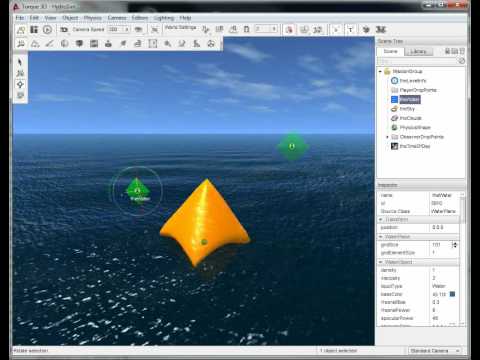The image size is (480, 360).
Task: Open the World Editor icon in toolbar
Action: coord(21,30)
